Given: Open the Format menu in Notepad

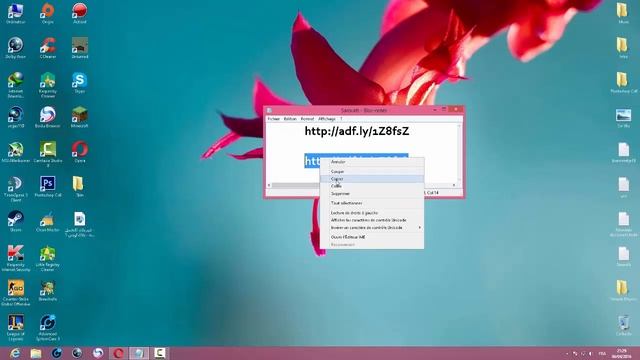Looking at the screenshot, I should tap(307, 119).
